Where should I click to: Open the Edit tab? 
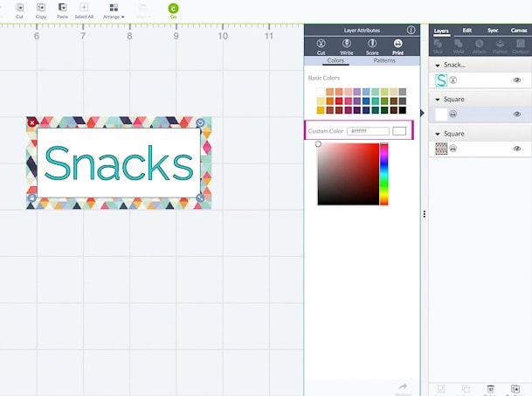(x=467, y=31)
